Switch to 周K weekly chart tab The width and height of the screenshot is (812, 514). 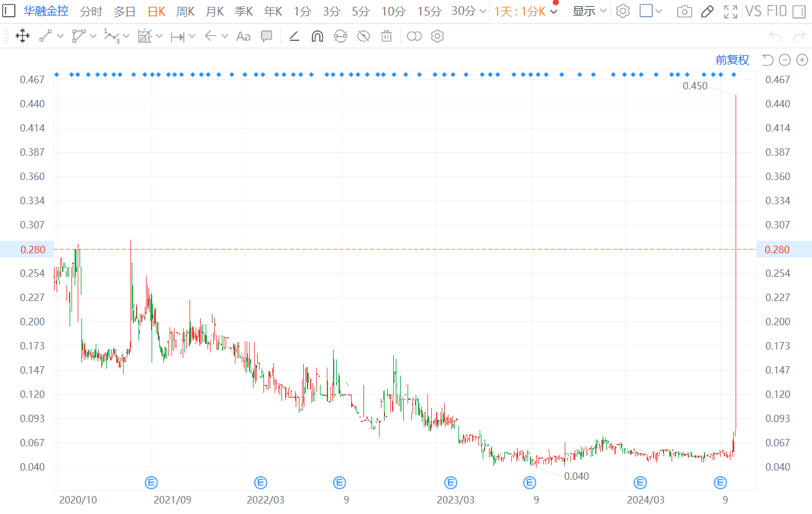click(186, 11)
